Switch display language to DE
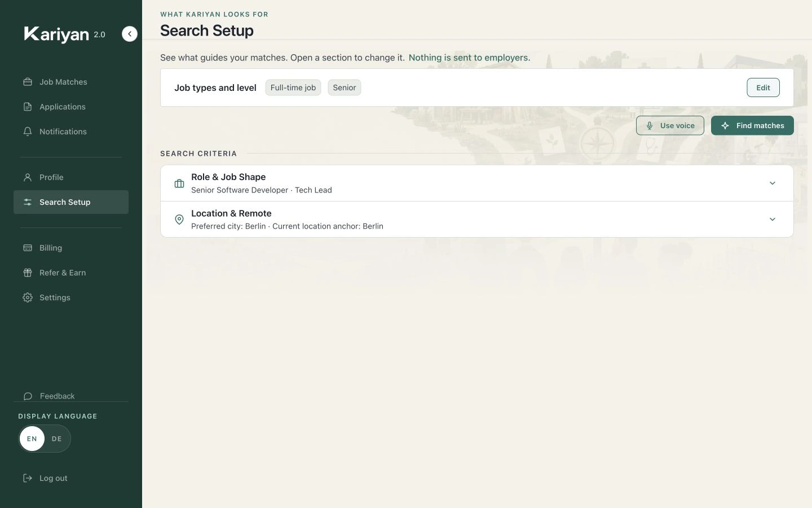The height and width of the screenshot is (508, 812). click(x=57, y=439)
